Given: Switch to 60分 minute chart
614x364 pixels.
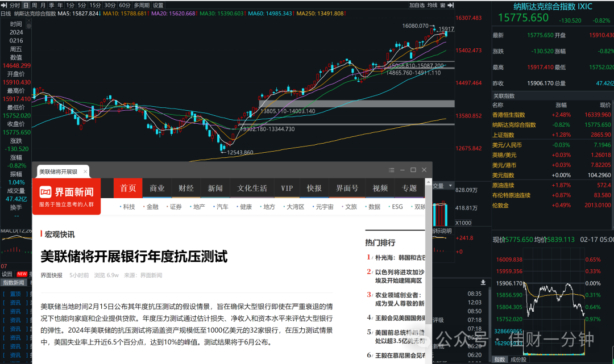Looking at the screenshot, I should coord(125,5).
